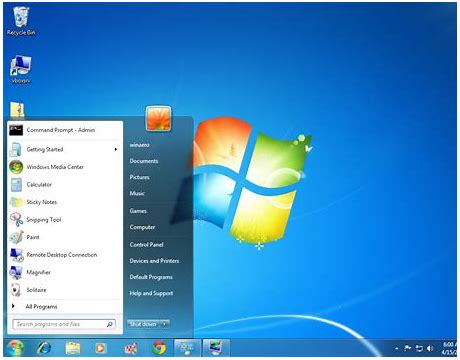Screen dimensions: 460x360
Task: Click the volume speaker tray icon
Action: tap(430, 348)
